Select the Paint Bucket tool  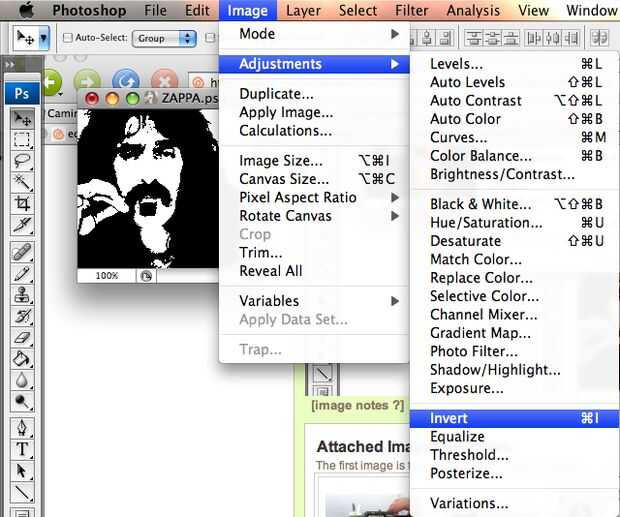pos(22,359)
